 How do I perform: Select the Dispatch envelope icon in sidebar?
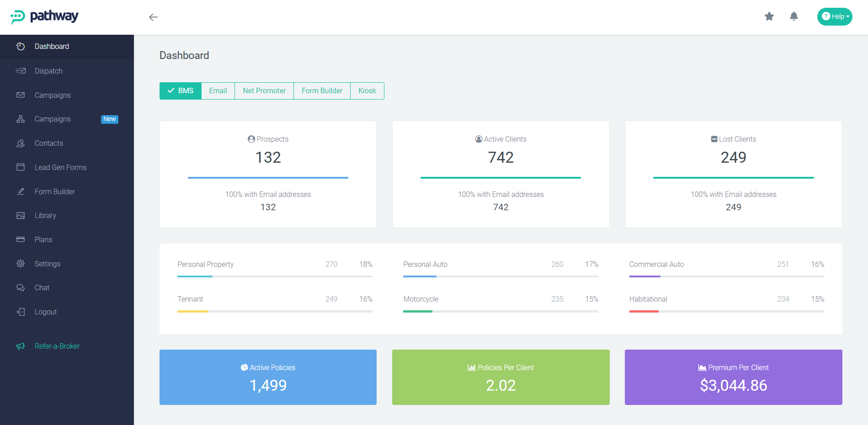point(21,71)
